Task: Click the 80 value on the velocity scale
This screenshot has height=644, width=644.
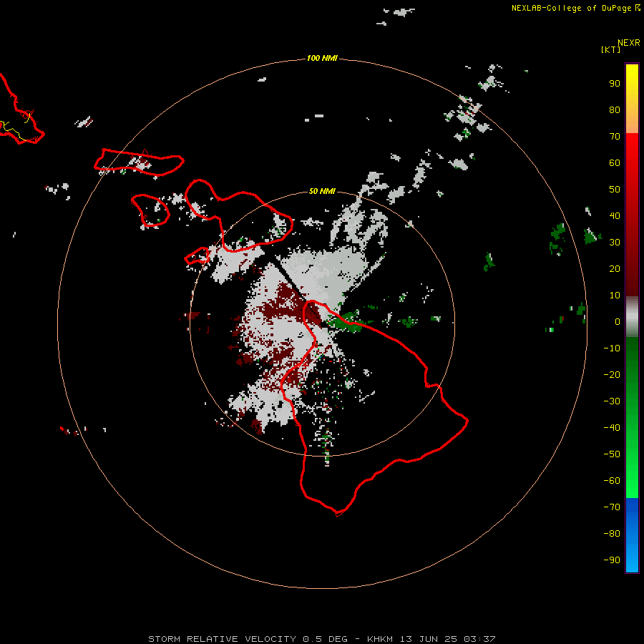Action: [615, 110]
